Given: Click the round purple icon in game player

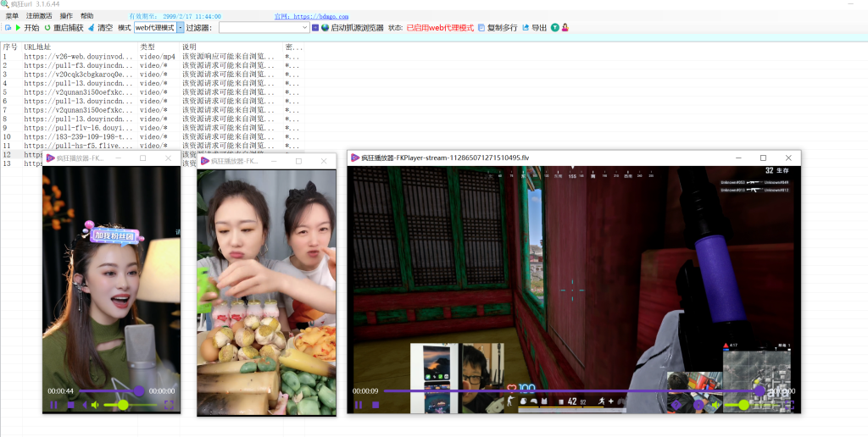Looking at the screenshot, I should (x=698, y=405).
